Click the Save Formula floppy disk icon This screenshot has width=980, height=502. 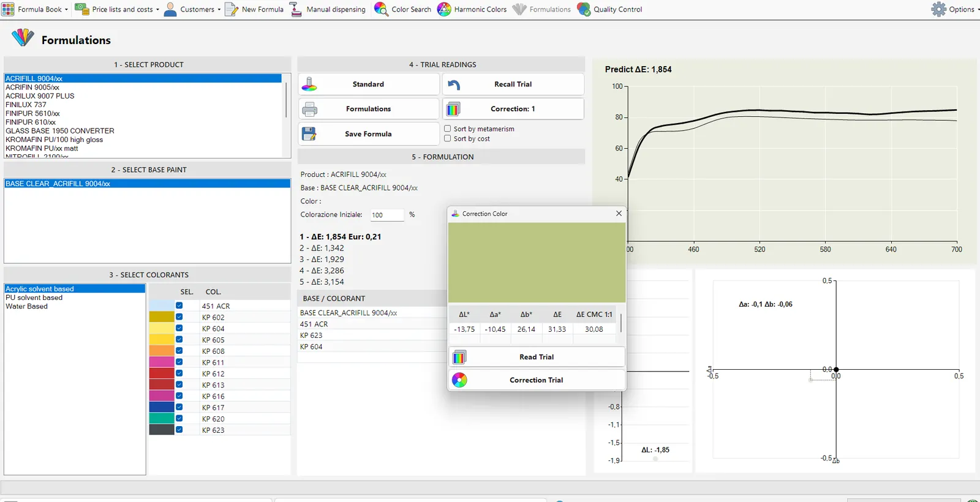coord(309,134)
